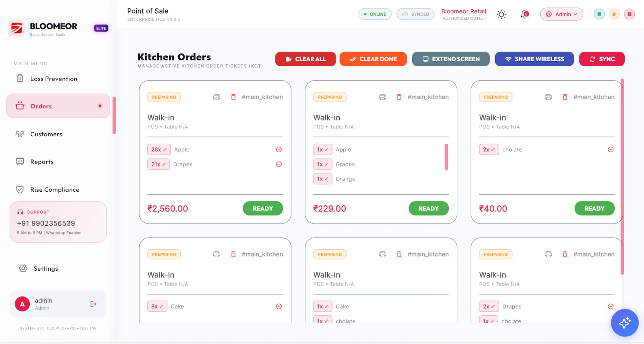The height and width of the screenshot is (344, 644).
Task: Click the admin user profile card
Action: 58,304
